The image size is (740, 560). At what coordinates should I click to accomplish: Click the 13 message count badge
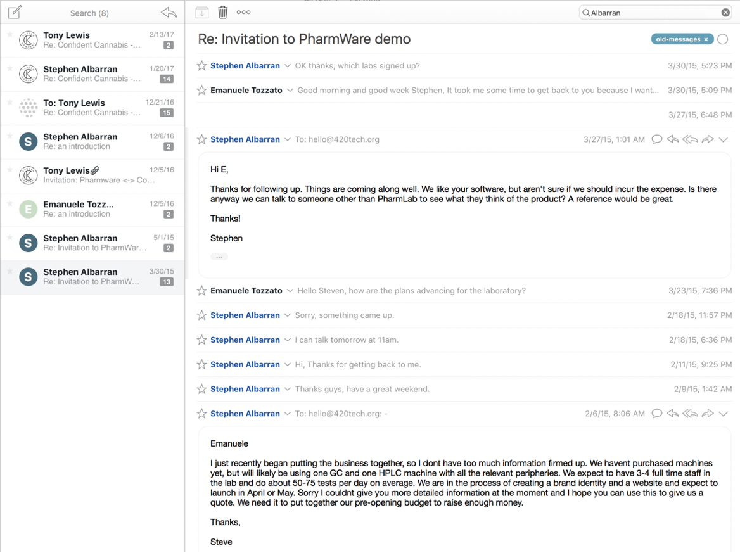[167, 282]
